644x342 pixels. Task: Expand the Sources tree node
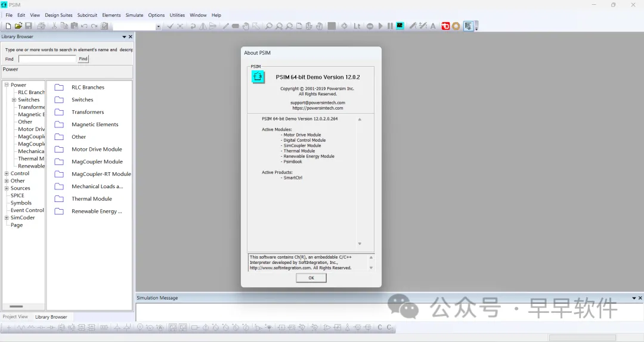click(x=7, y=188)
